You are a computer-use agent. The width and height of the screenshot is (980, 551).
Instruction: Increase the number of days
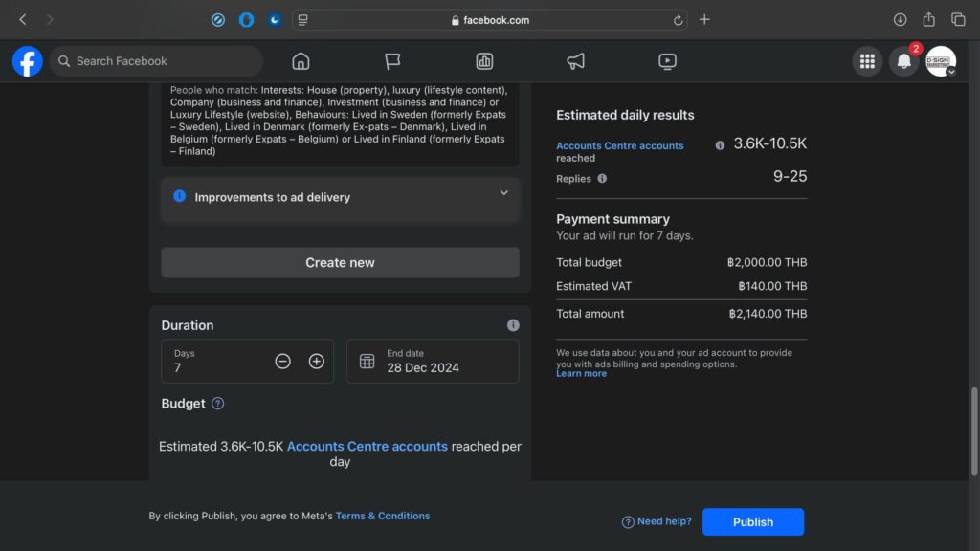(316, 361)
